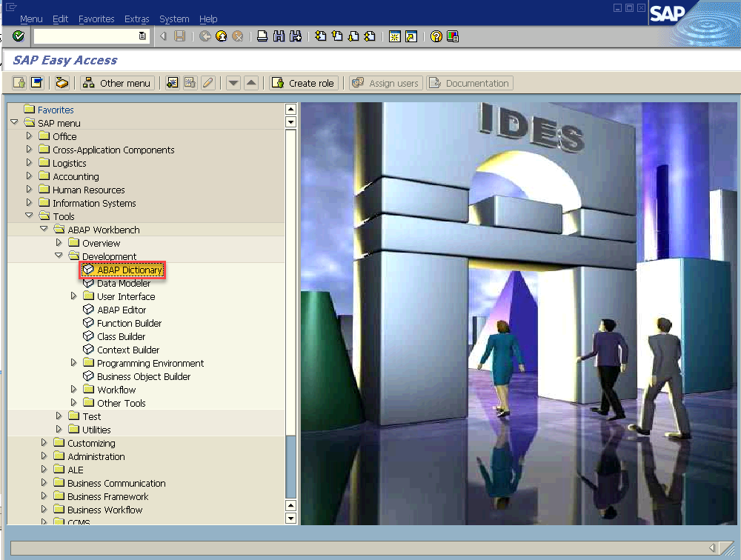Click the green Back arrow icon

tap(205, 36)
